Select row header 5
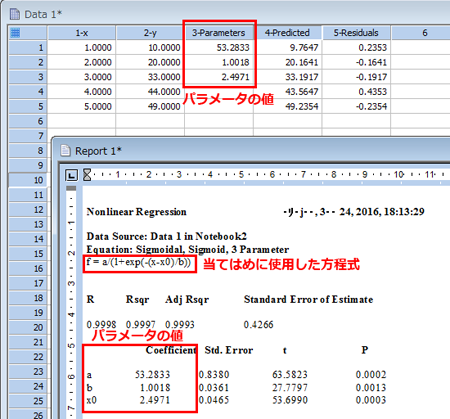Image resolution: width=450 pixels, height=419 pixels. coord(28,106)
